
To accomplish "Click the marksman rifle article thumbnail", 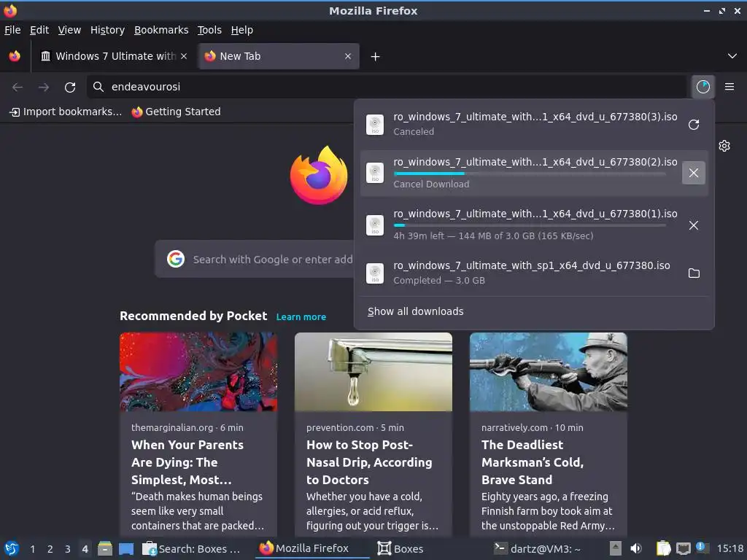I will click(x=549, y=372).
